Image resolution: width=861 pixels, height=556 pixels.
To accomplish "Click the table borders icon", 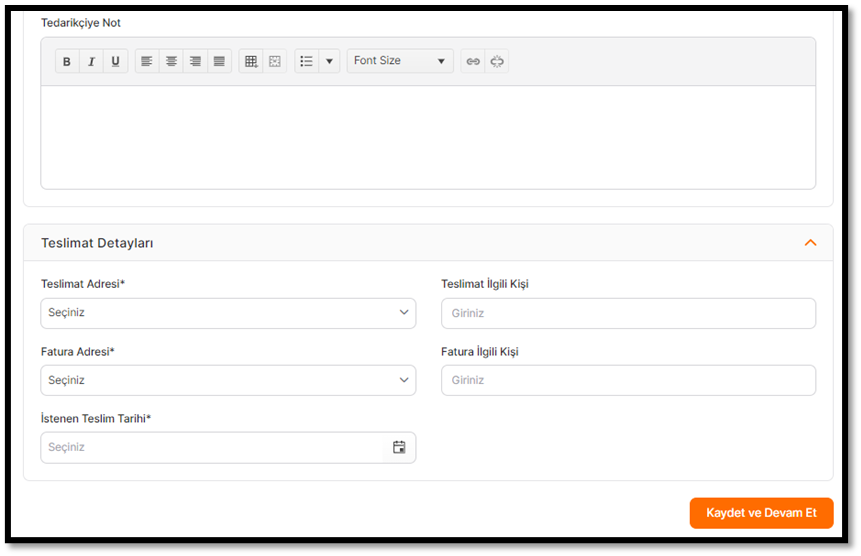I will [x=275, y=61].
